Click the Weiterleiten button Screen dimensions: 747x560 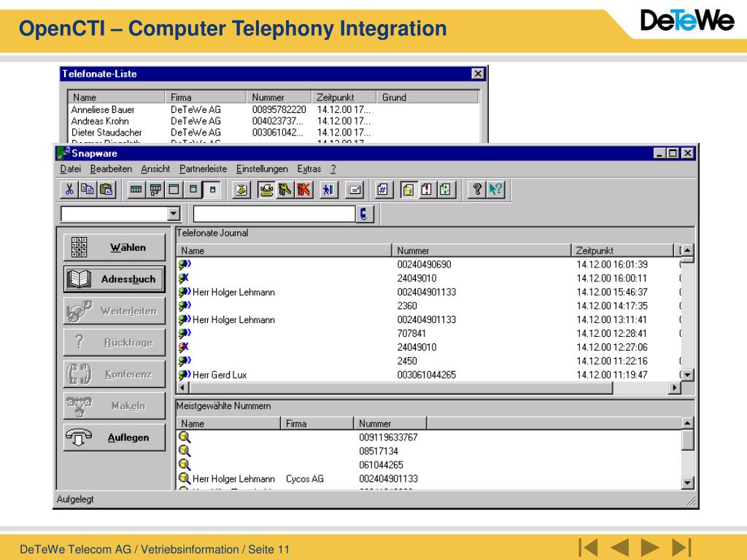click(x=115, y=311)
